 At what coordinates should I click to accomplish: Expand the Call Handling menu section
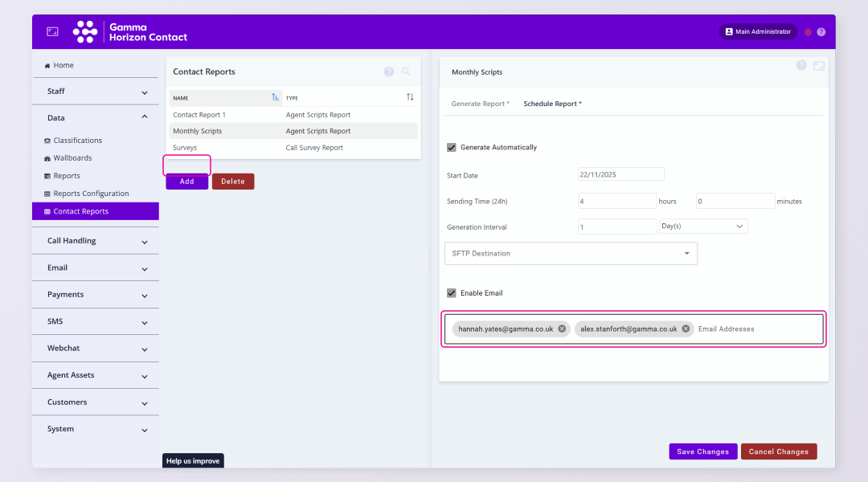[x=96, y=241]
